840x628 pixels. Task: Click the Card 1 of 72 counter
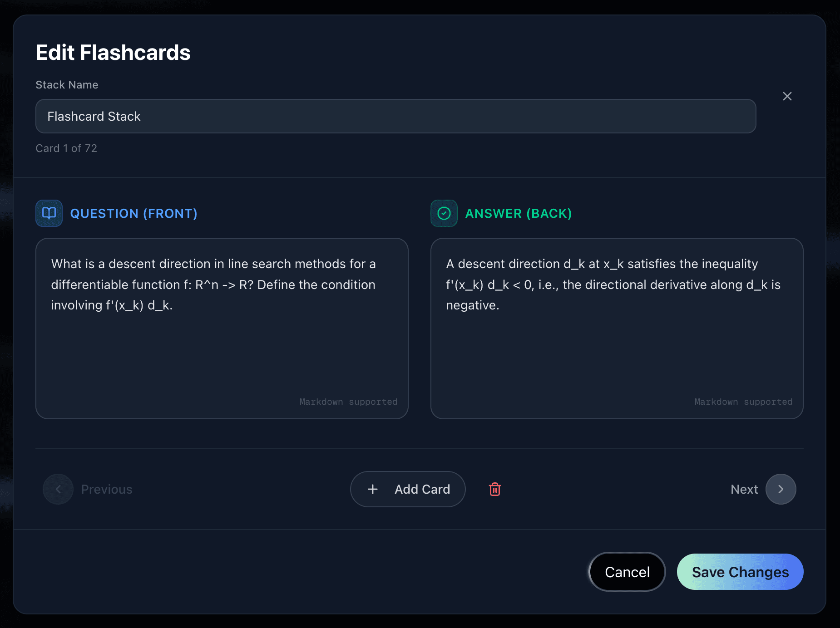tap(66, 148)
